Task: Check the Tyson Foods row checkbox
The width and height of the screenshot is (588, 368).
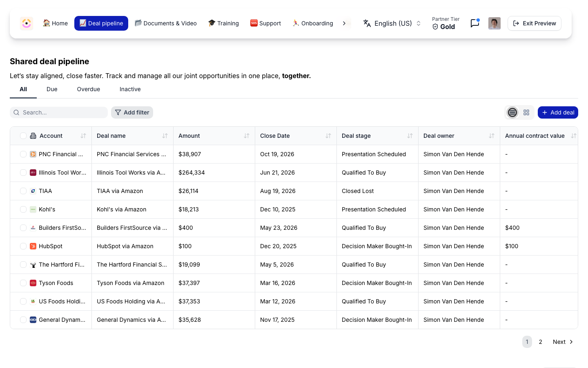Action: 23,283
